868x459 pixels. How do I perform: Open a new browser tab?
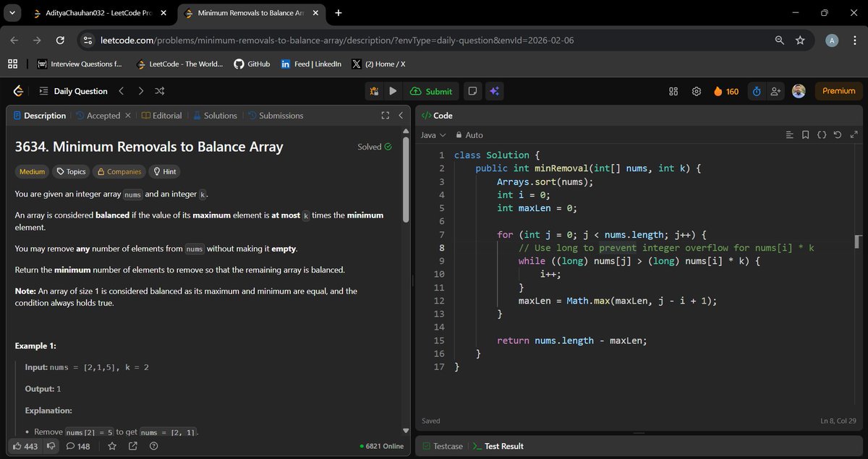338,13
